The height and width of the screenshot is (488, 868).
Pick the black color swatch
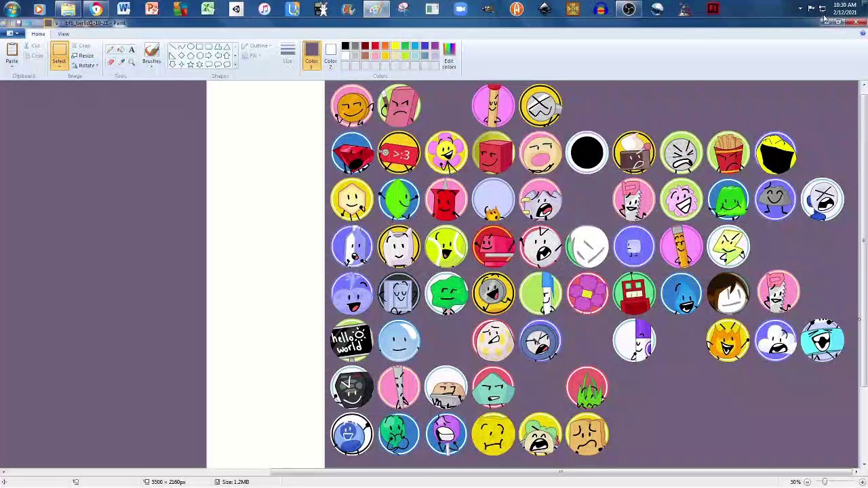coord(345,46)
